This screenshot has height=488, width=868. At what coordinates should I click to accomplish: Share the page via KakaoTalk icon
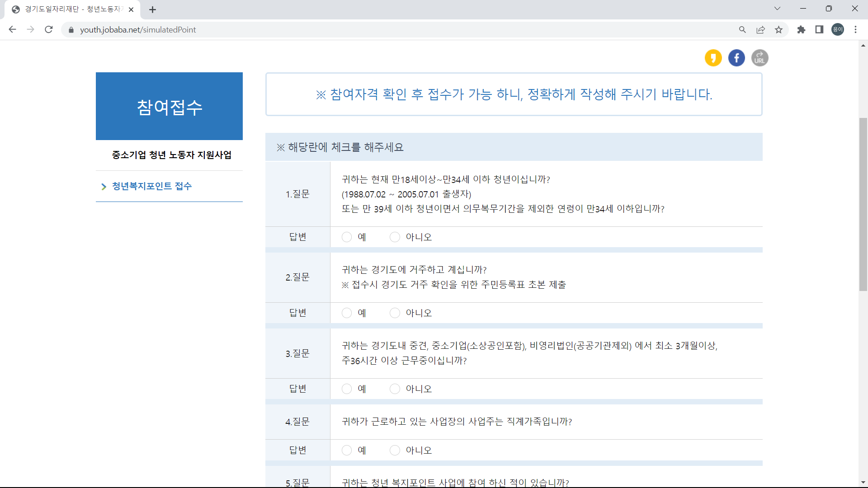coord(713,58)
